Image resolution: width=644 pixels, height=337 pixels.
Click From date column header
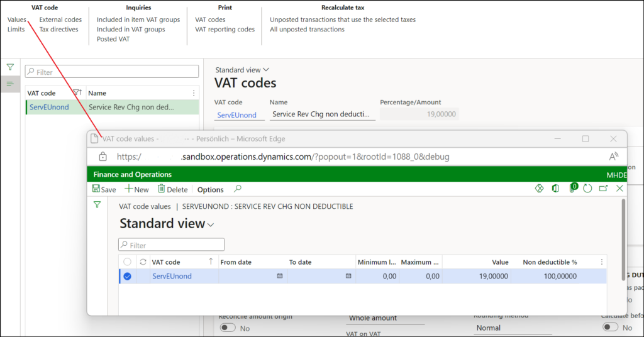[236, 262]
